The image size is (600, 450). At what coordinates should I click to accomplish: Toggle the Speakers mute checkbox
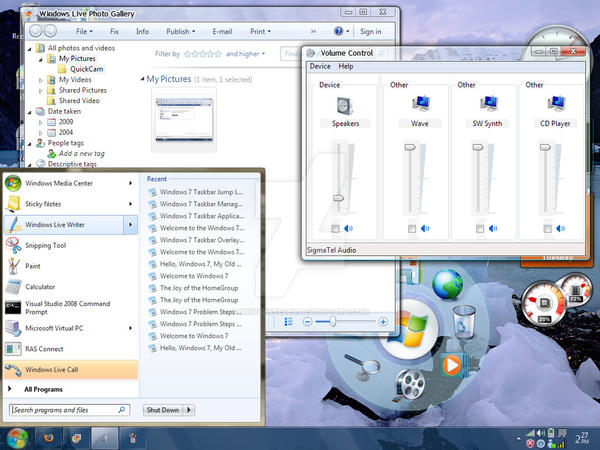point(335,228)
